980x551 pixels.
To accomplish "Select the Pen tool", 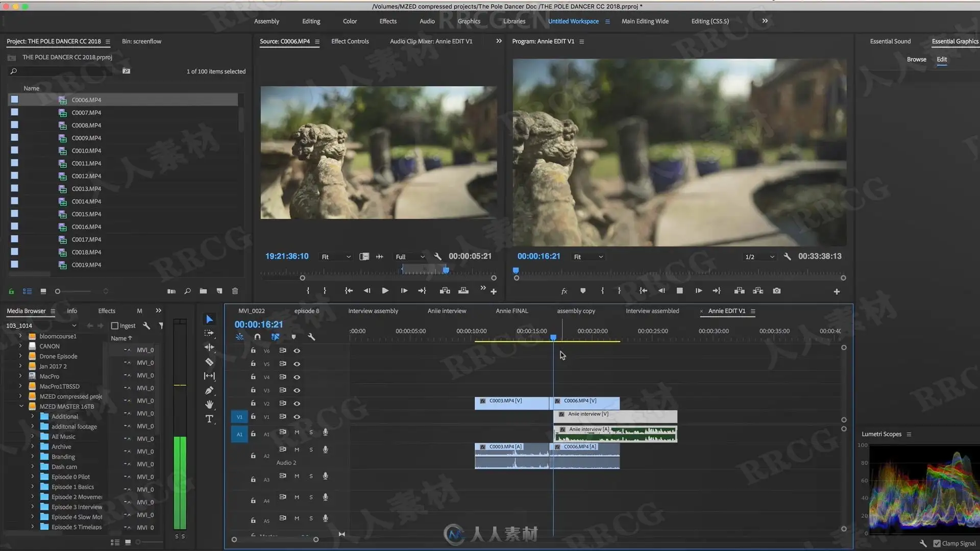I will click(209, 390).
